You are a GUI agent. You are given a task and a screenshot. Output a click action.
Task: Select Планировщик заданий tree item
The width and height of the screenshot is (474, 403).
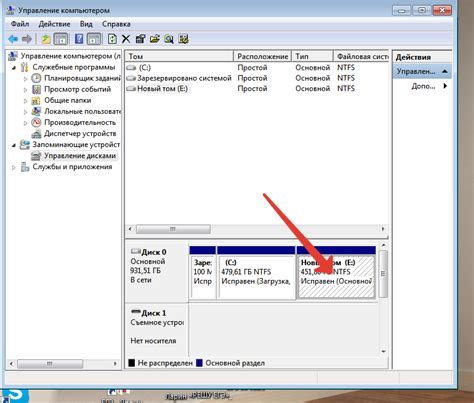point(82,78)
